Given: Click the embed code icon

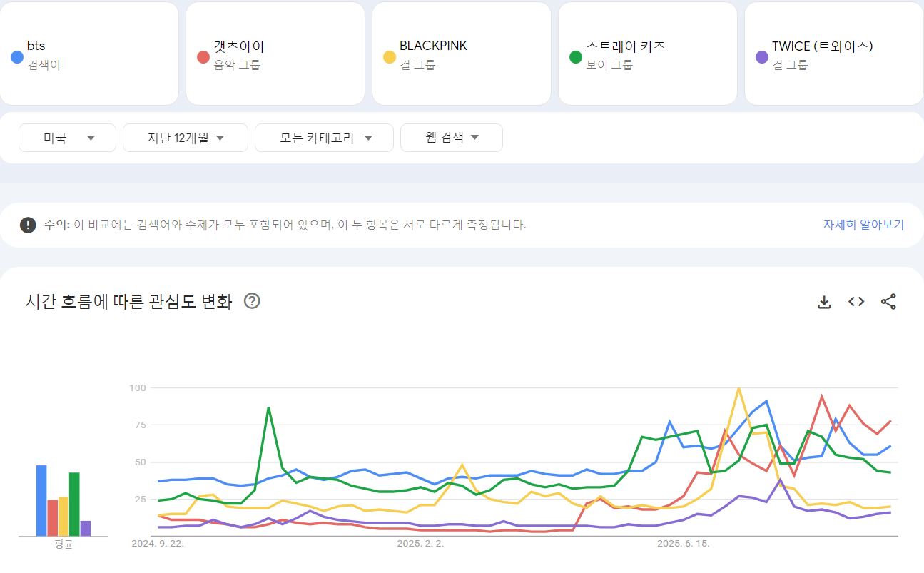Looking at the screenshot, I should click(856, 302).
